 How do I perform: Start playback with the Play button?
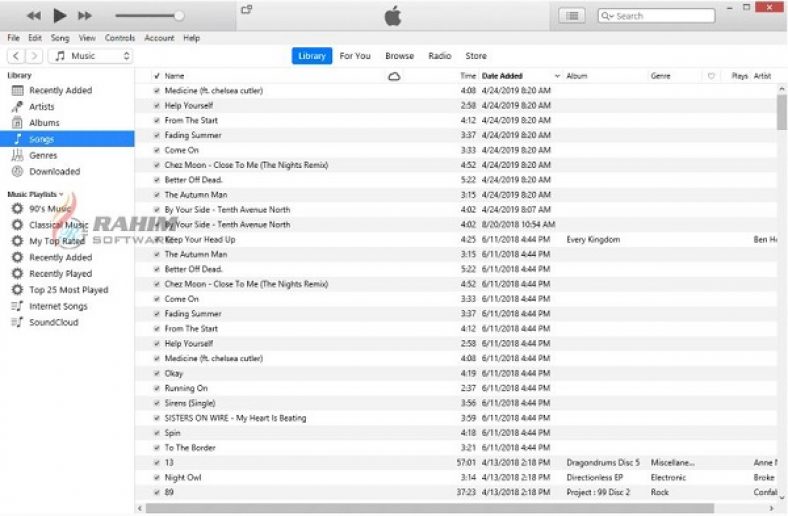tap(59, 16)
